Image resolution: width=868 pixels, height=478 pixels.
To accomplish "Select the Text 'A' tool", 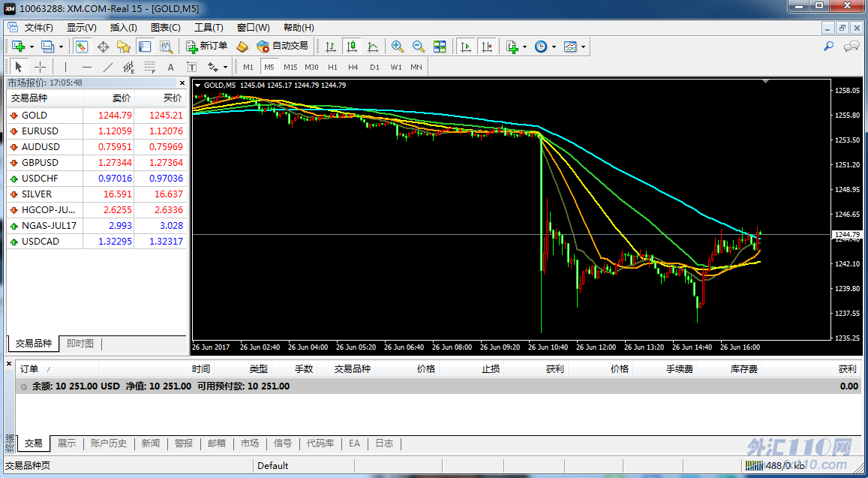I will coord(170,67).
